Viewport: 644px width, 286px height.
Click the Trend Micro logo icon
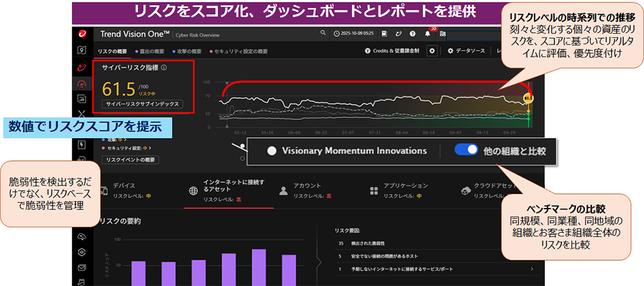[82, 33]
